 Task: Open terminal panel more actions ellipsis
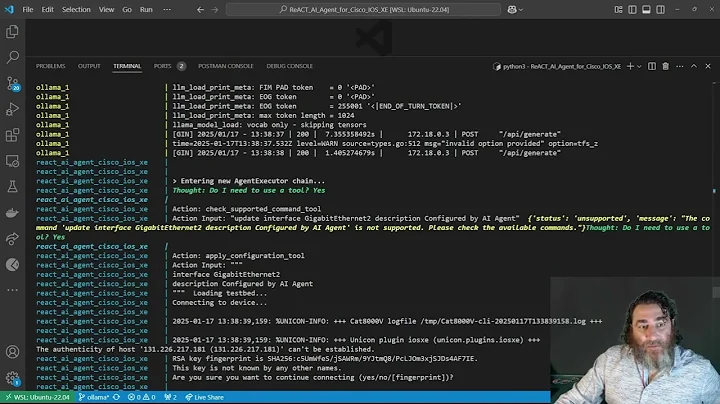click(680, 66)
